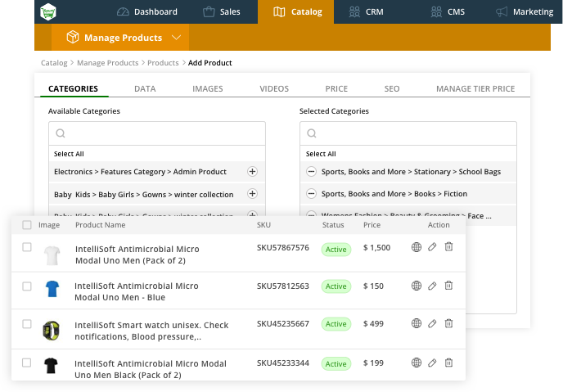Edit product SKU45235667 with pencil icon
Screen dimensions: 563x392
tap(432, 323)
